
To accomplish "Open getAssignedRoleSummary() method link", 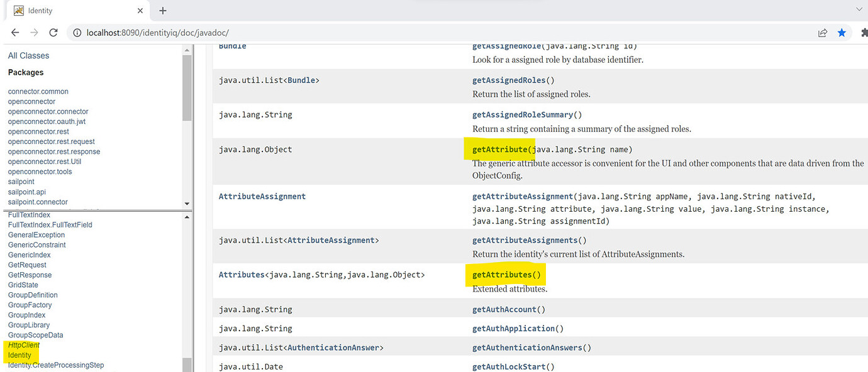I will [x=527, y=115].
